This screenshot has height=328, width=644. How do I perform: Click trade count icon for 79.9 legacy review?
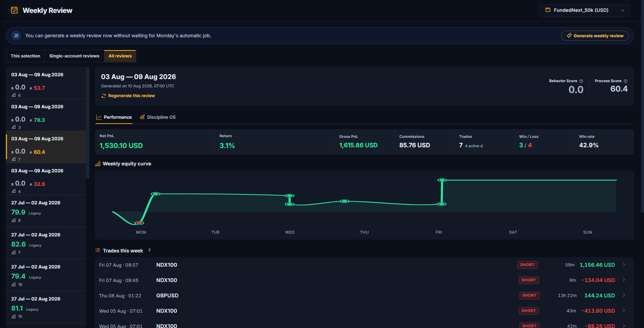[14, 220]
